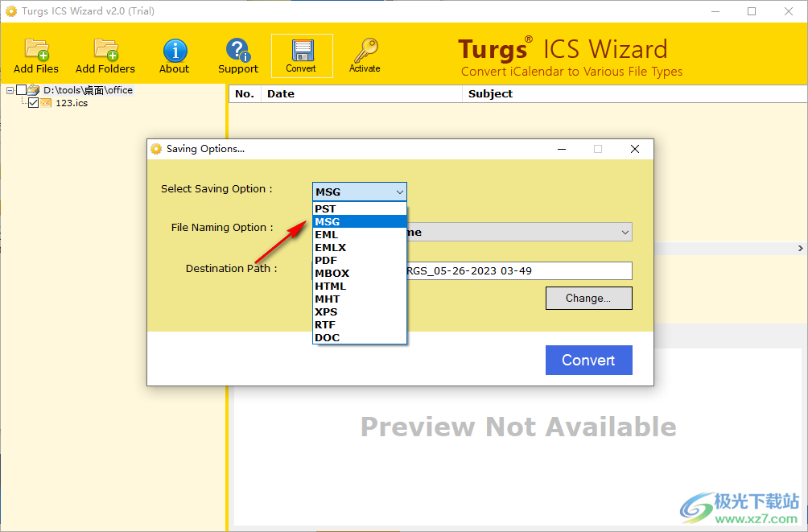
Task: Open the File Naming Option dropdown arrow
Action: coord(625,233)
